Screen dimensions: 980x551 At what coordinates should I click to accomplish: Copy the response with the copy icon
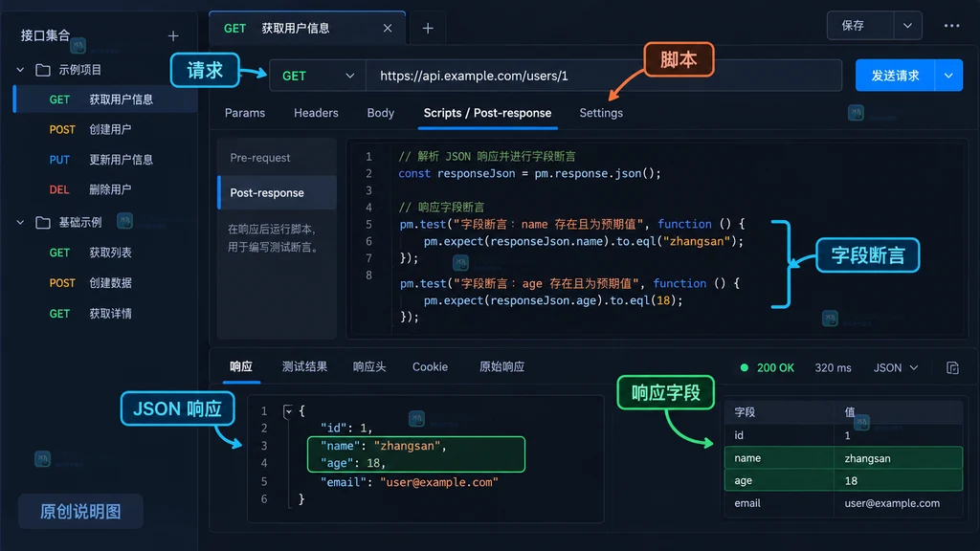tap(952, 368)
